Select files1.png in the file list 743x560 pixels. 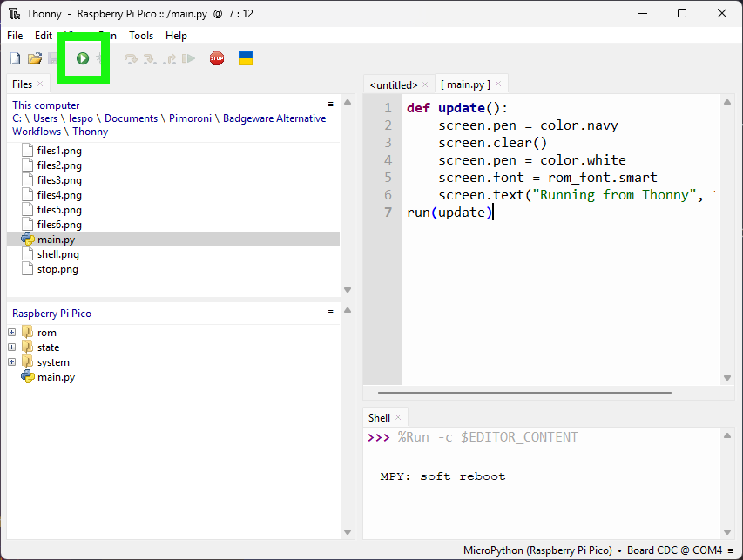pos(59,151)
